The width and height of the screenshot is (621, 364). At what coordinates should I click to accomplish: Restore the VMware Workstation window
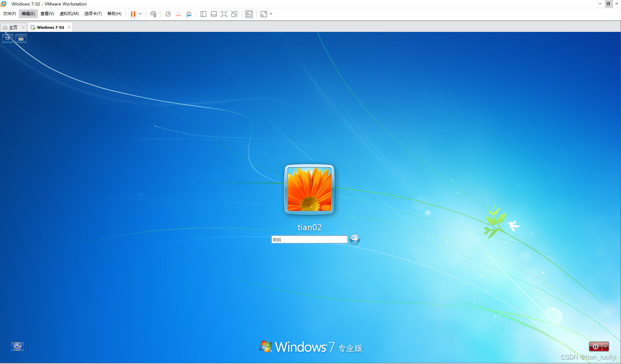(x=608, y=4)
